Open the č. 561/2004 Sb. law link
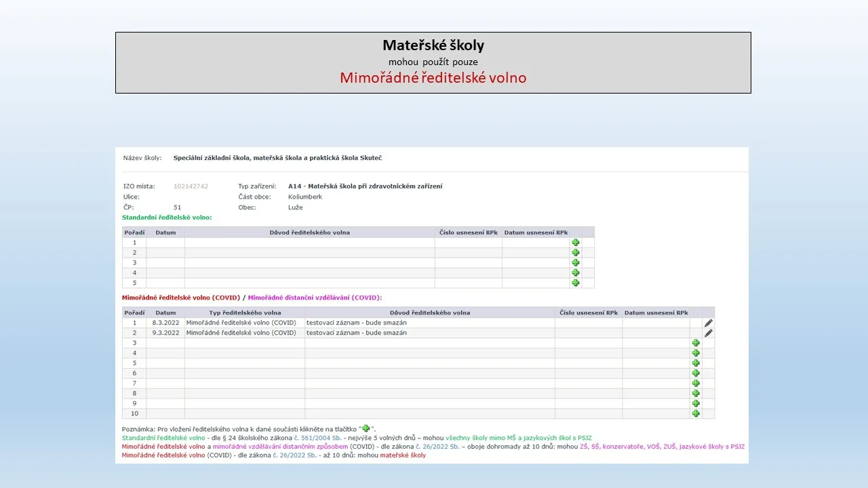 tap(317, 438)
